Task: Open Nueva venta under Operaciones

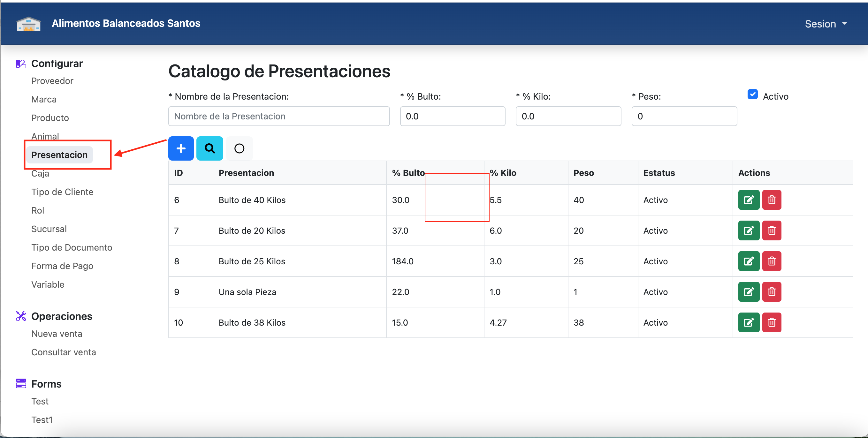Action: point(57,334)
